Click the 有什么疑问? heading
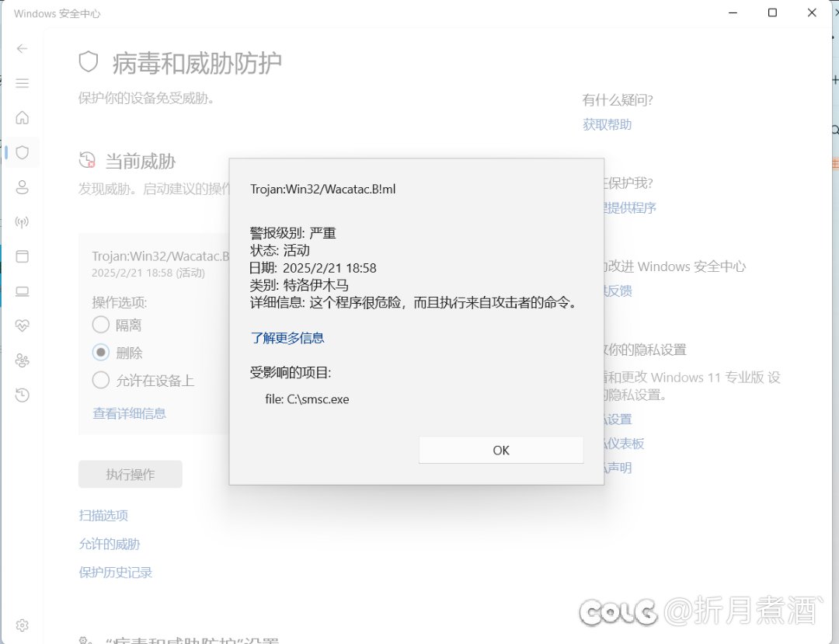This screenshot has width=839, height=644. (x=618, y=100)
